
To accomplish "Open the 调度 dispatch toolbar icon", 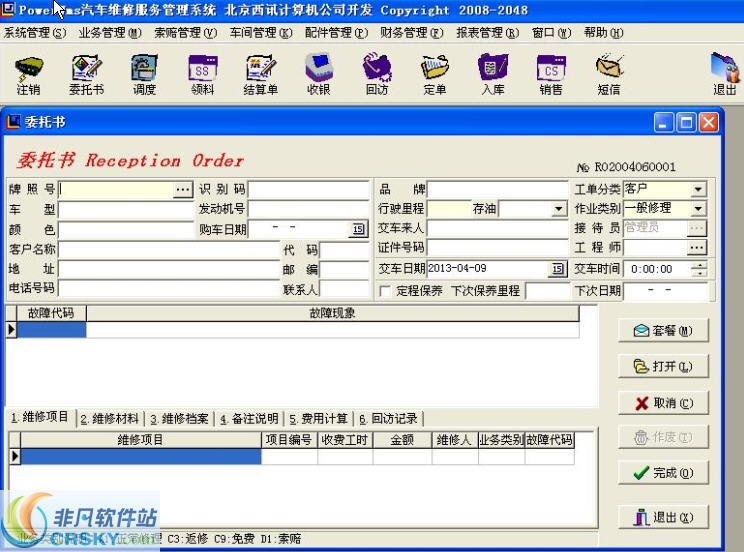I will pyautogui.click(x=144, y=75).
